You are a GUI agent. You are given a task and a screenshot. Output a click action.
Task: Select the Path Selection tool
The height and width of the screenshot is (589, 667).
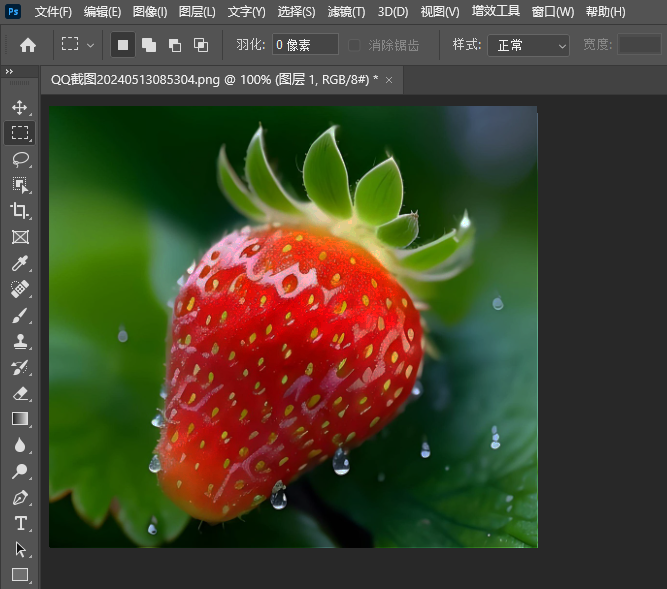point(20,549)
